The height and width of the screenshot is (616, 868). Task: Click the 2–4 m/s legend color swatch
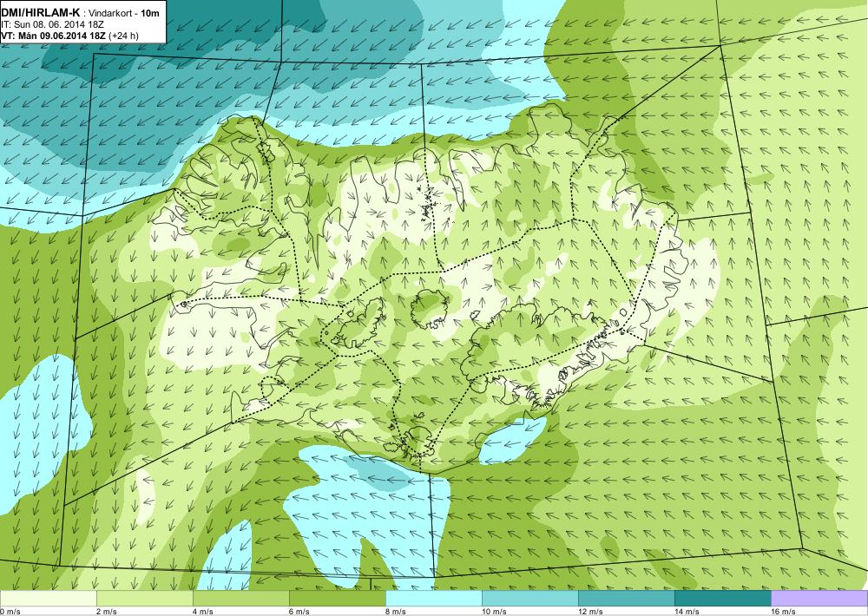tap(145, 599)
